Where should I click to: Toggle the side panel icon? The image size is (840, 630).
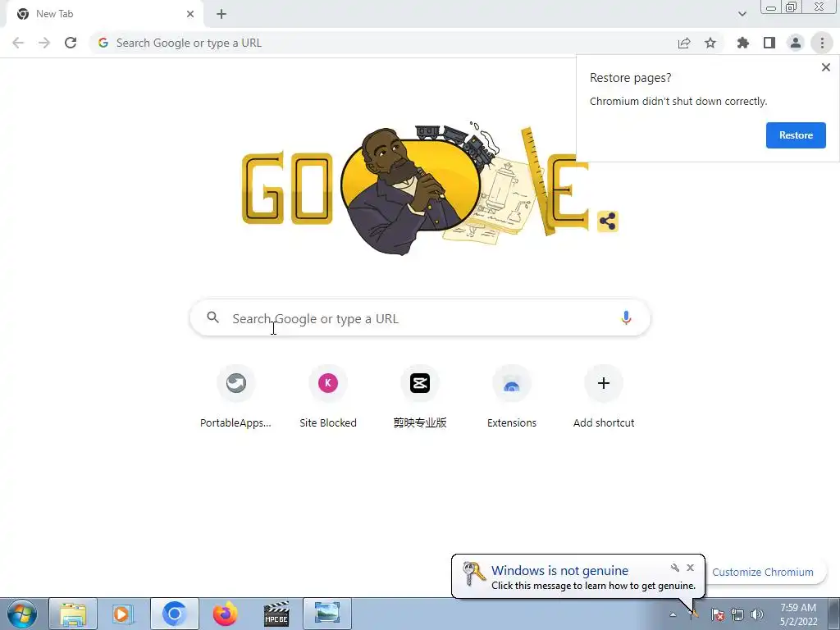[769, 43]
